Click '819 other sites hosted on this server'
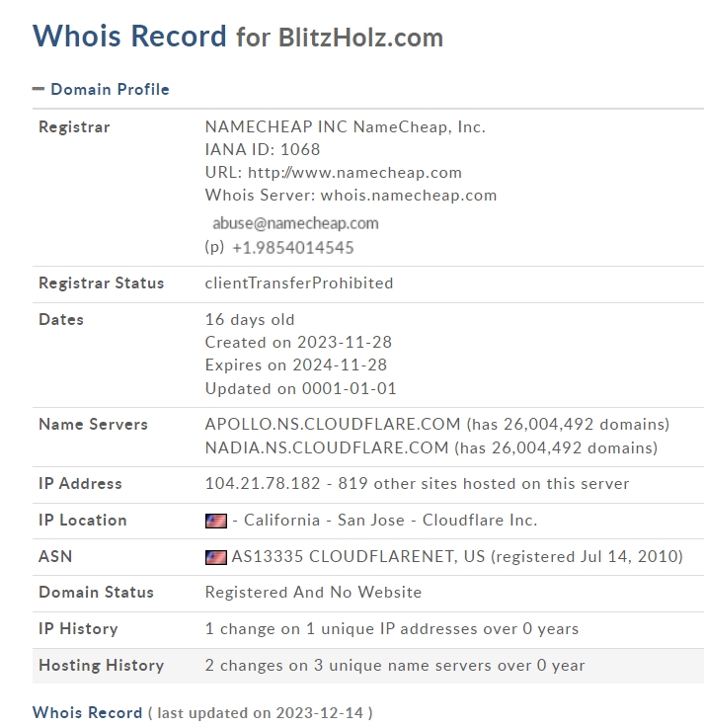The height and width of the screenshot is (728, 704). [484, 483]
